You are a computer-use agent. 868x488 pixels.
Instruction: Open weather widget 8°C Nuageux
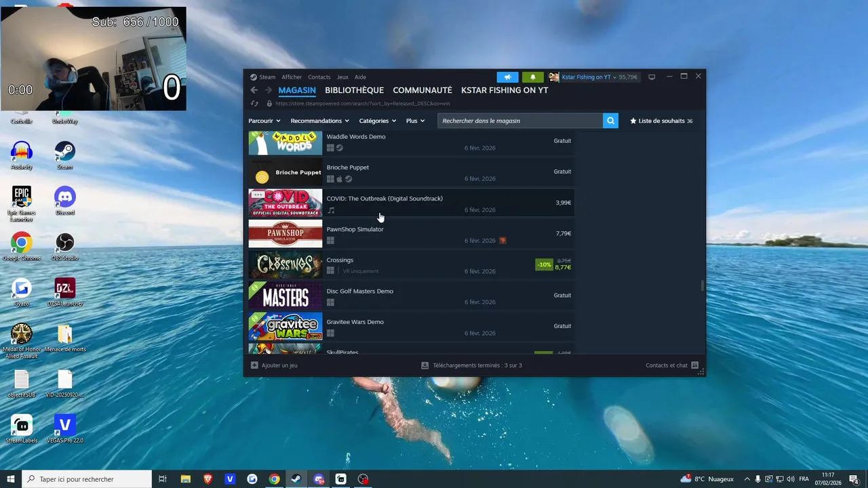coord(707,479)
